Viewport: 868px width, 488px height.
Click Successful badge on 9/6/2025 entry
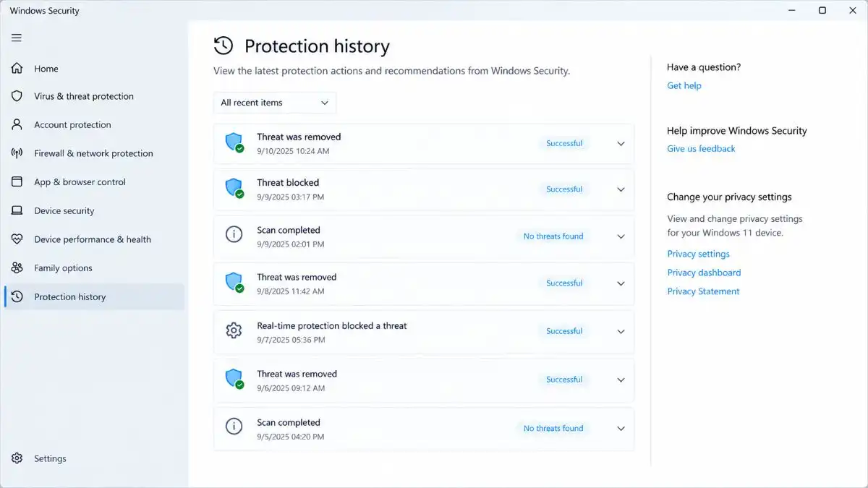tap(564, 380)
